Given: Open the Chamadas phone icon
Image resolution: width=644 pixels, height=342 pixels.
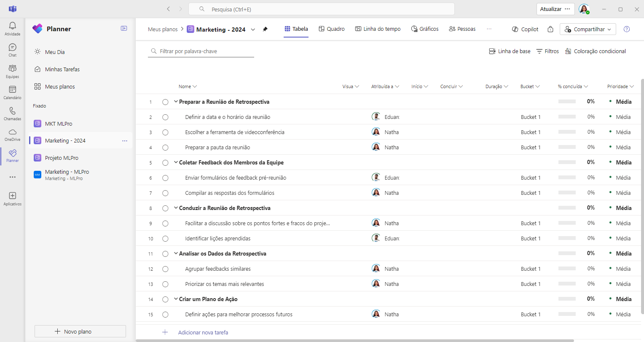Looking at the screenshot, I should [13, 110].
